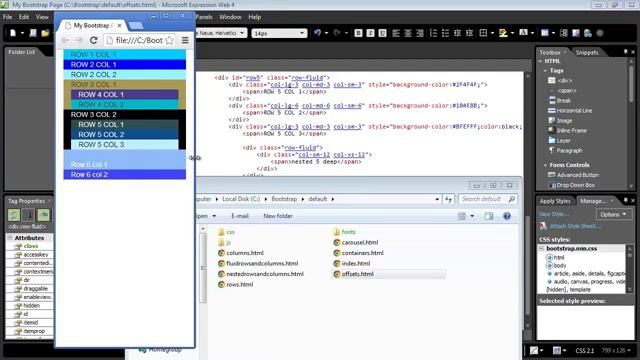Collapse bootstrap.min.css in CSS styles
640x360 pixels.
[542, 248]
